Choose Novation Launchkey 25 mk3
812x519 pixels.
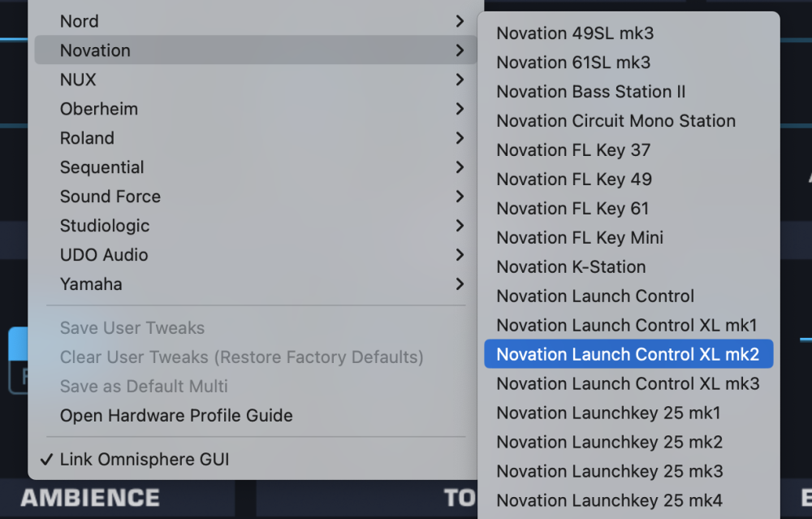[609, 472]
